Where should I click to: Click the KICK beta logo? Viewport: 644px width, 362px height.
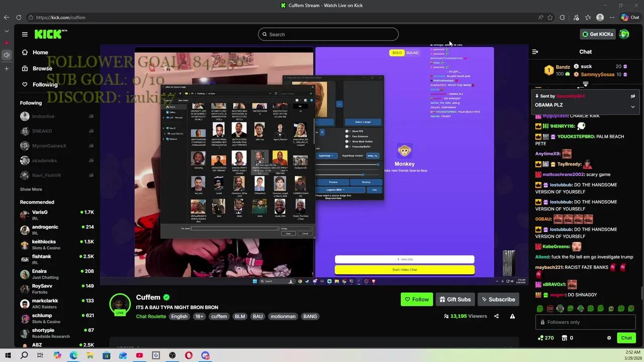pos(51,34)
